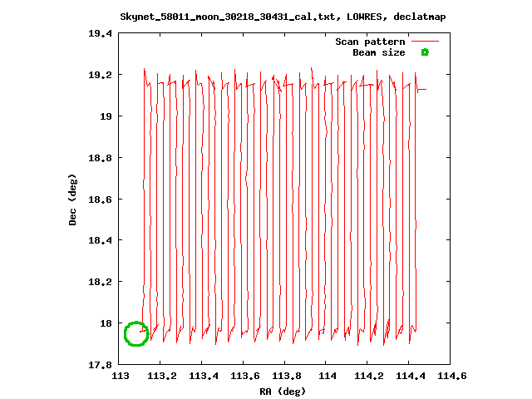This screenshot has width=532, height=399.
Task: Click the 19.2 tick label on Dec axis
Action: click(x=100, y=75)
